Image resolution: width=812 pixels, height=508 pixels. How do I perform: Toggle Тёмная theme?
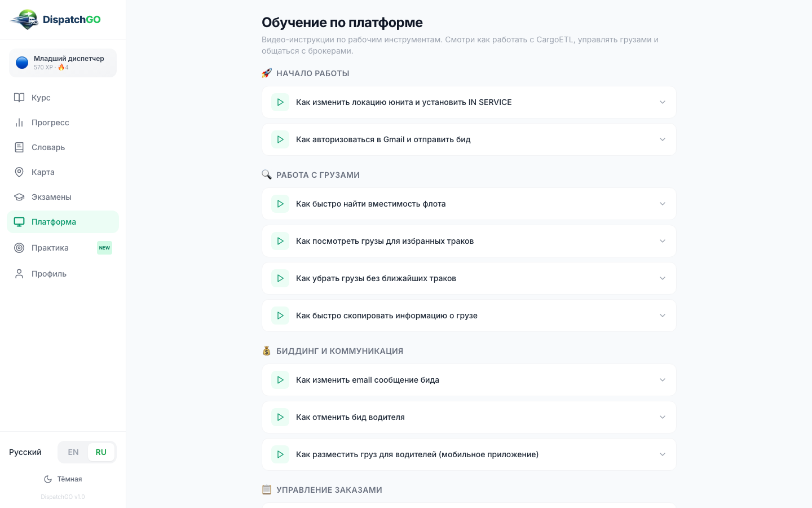[x=63, y=479]
